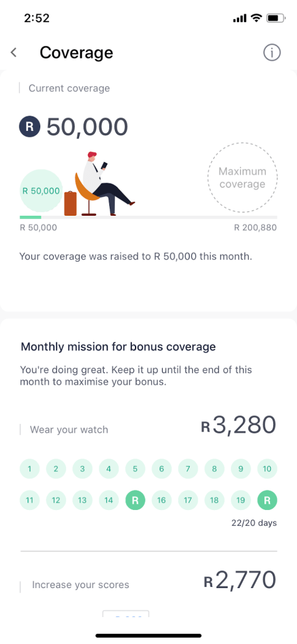This screenshot has width=297, height=644.
Task: Tap the coverage progress bar
Action: coord(148,217)
